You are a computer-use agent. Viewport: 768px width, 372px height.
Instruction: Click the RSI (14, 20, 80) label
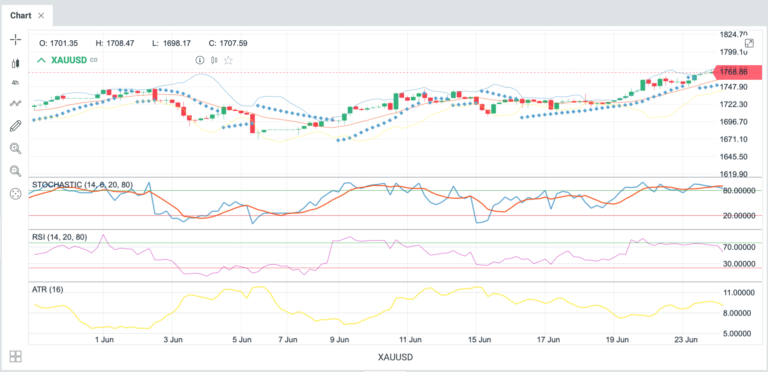pos(60,237)
